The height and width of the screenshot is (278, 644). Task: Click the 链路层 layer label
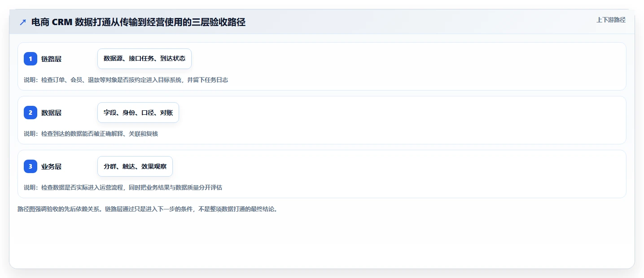coord(51,59)
